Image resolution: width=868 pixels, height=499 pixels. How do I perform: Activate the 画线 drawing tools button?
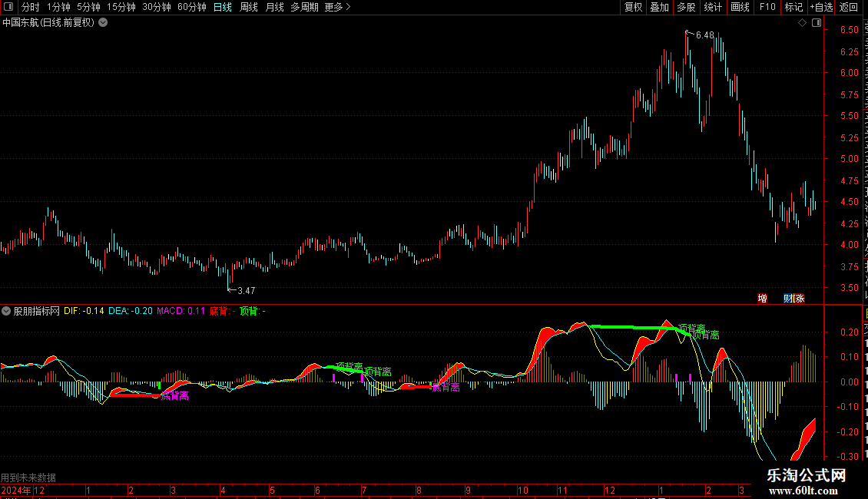740,7
